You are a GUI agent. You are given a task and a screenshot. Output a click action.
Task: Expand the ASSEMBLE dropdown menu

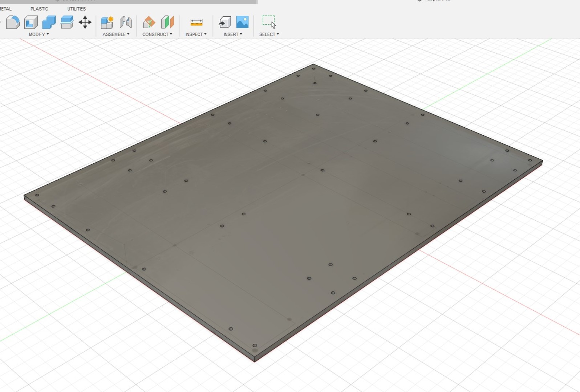[x=116, y=34]
